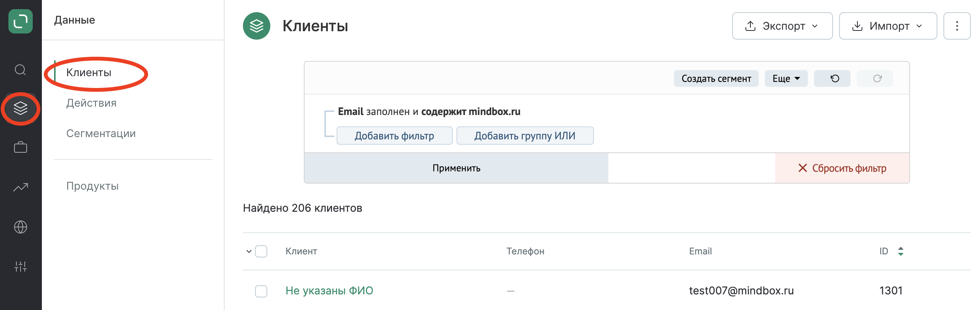The image size is (980, 310).
Task: Sort table by ID column arrows
Action: [x=900, y=251]
